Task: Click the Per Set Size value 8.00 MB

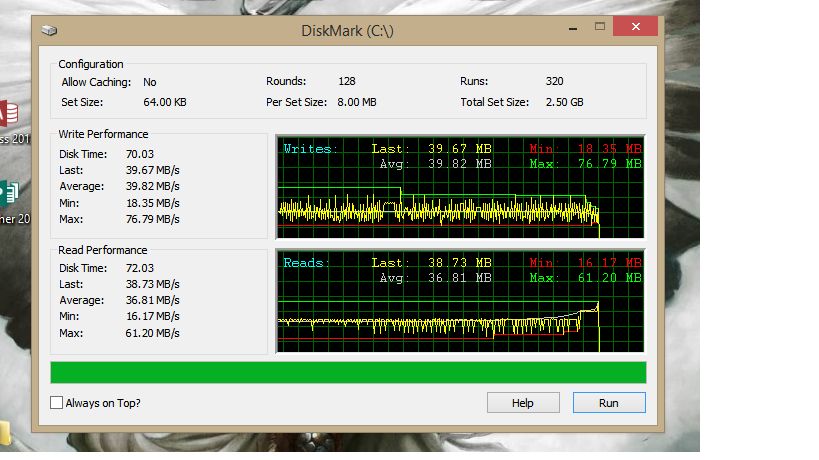Action: pyautogui.click(x=357, y=102)
